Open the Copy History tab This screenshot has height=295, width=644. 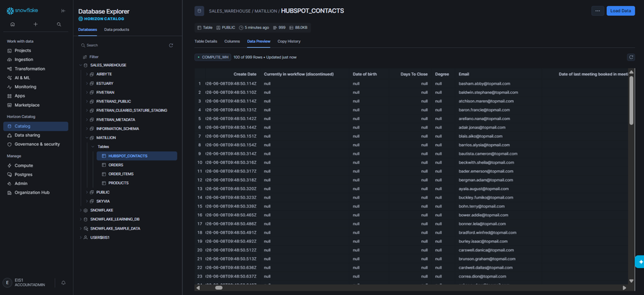click(x=289, y=42)
